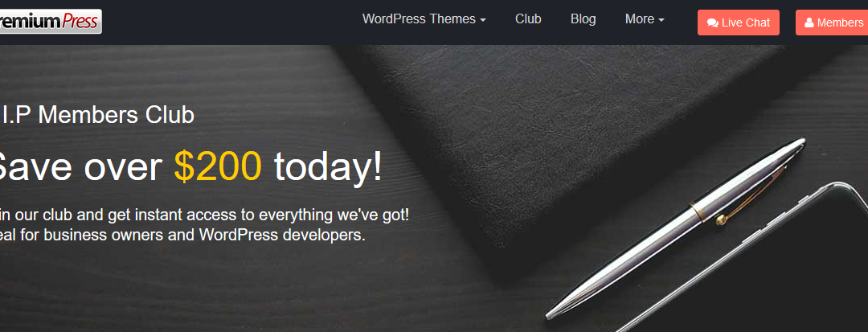Click the V.I.P Members Club heading
Image resolution: width=868 pixels, height=332 pixels.
(97, 115)
